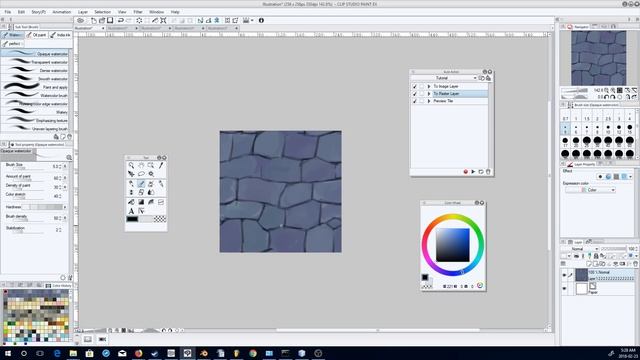Viewport: 640px width, 360px height.
Task: Click the Scale/Transform icon in command bar
Action: 163,20
